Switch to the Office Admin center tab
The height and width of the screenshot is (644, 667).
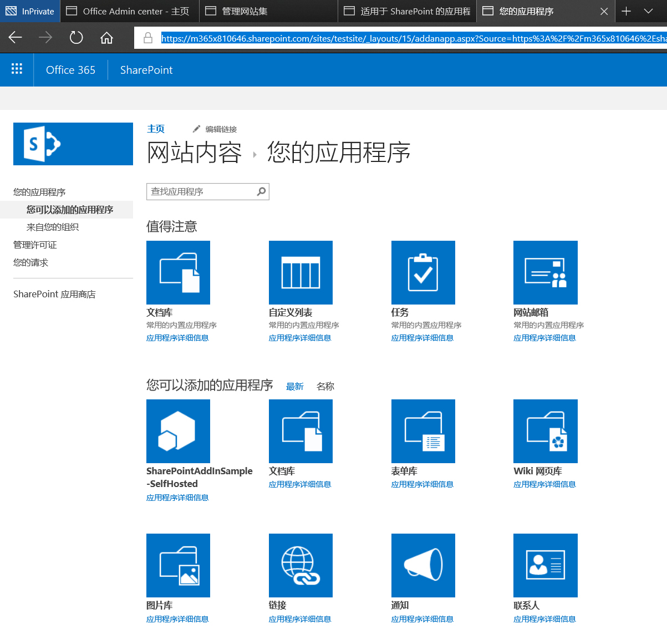tap(128, 11)
